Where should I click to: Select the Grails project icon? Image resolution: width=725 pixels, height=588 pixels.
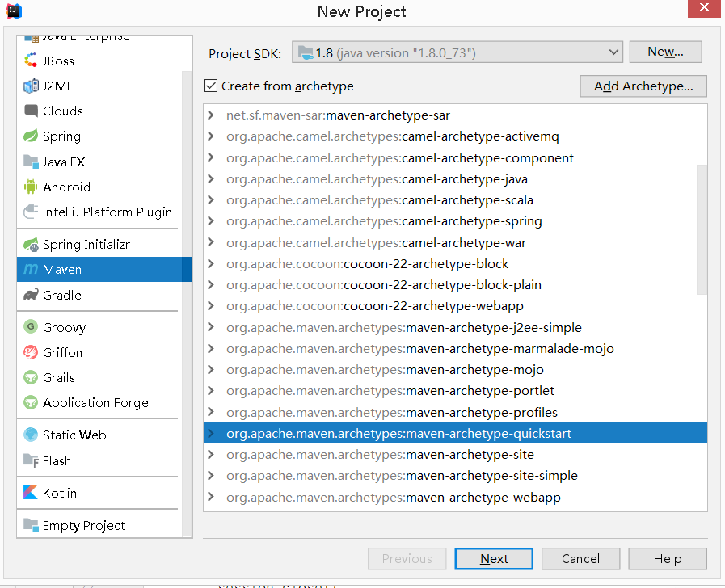coord(31,377)
